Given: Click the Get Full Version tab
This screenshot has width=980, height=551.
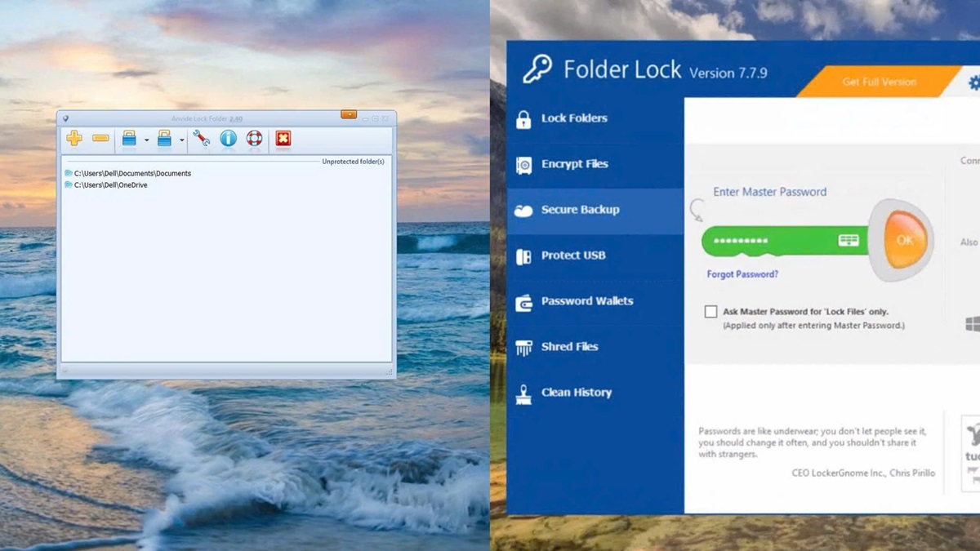Looking at the screenshot, I should click(x=880, y=82).
